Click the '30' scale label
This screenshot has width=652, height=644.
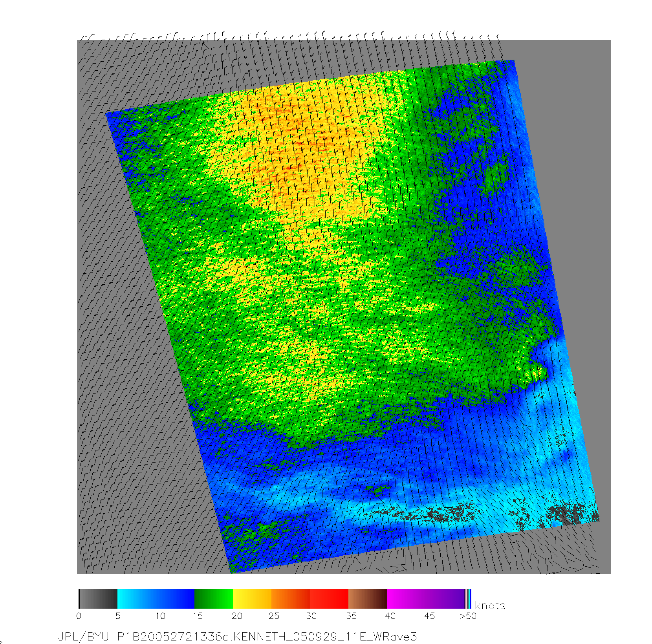click(311, 616)
